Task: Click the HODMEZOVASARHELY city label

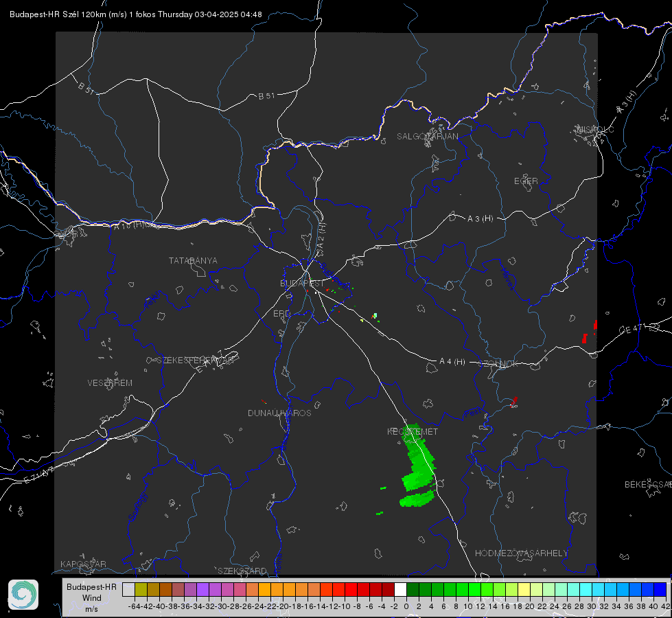Action: tap(521, 553)
